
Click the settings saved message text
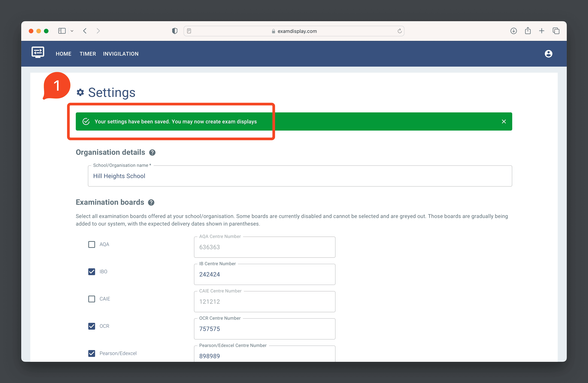(176, 121)
